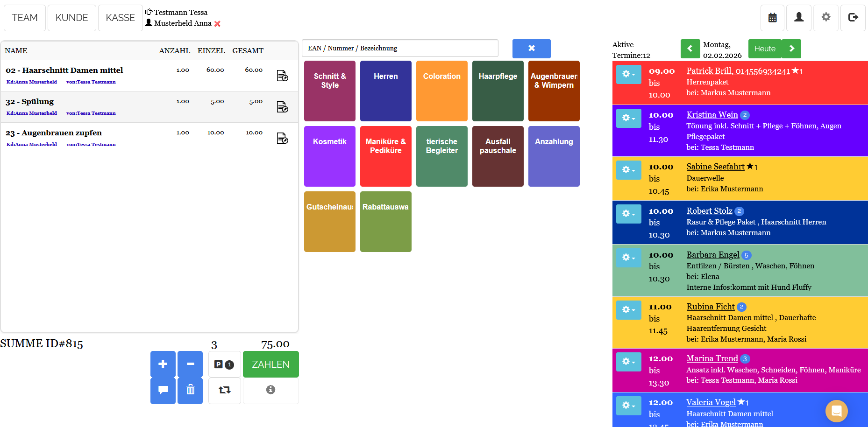Select the orange Coloration category tile
This screenshot has height=427, width=868.
click(x=441, y=91)
